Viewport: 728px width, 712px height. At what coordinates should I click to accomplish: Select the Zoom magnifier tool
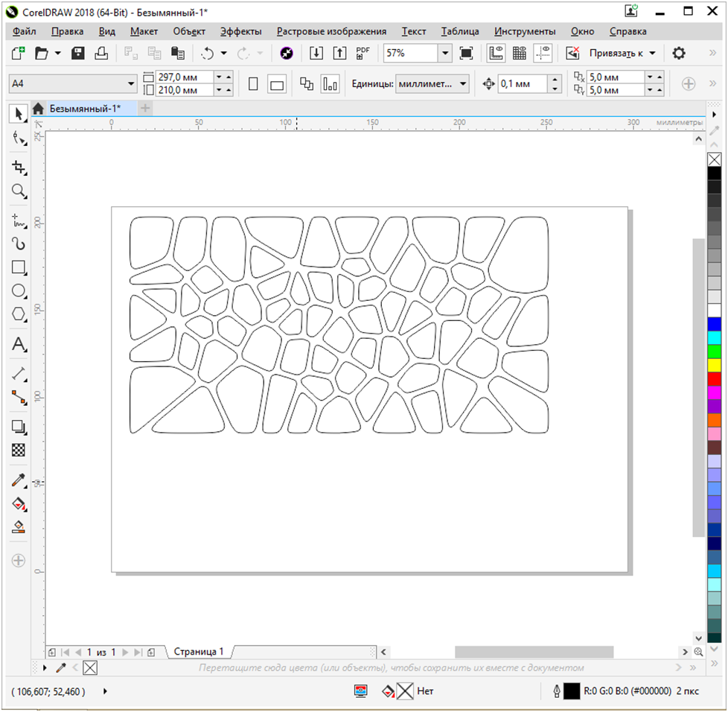tap(18, 191)
